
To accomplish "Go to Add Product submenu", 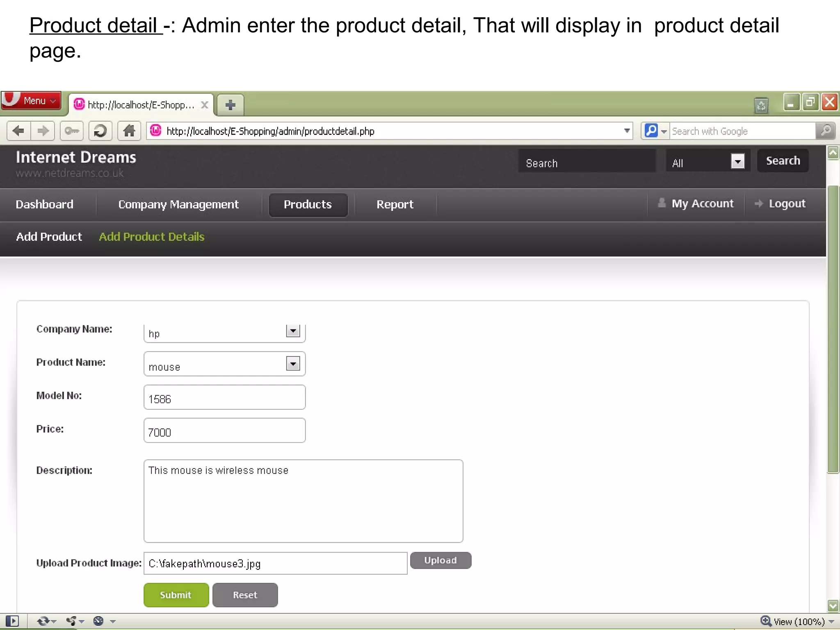I will click(49, 237).
